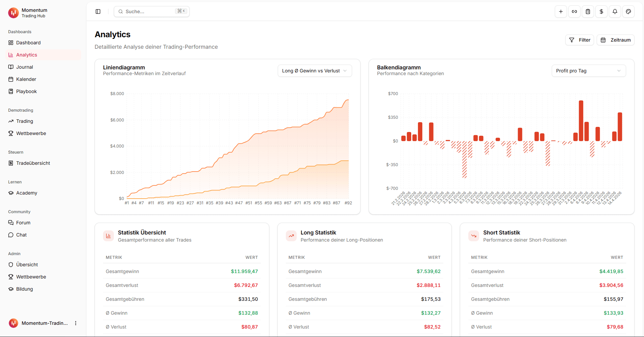Click the Tradeübersicht receipt icon
This screenshot has width=644, height=337.
[x=11, y=163]
